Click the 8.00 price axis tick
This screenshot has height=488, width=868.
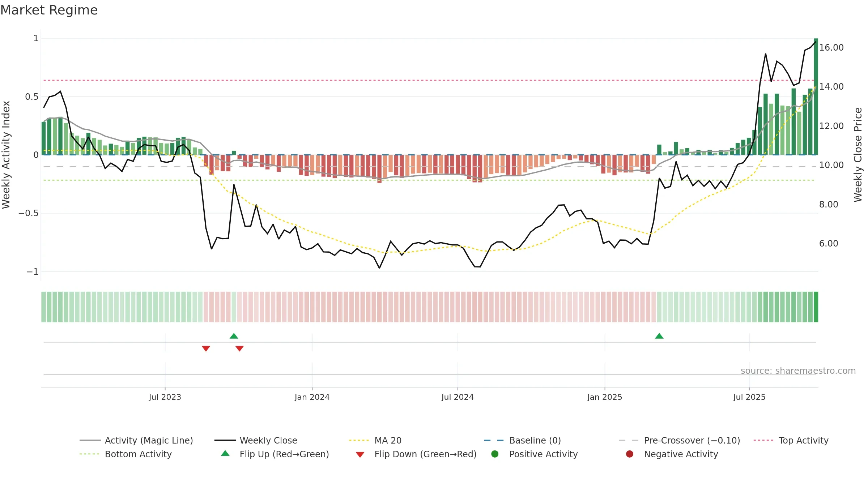(x=829, y=204)
